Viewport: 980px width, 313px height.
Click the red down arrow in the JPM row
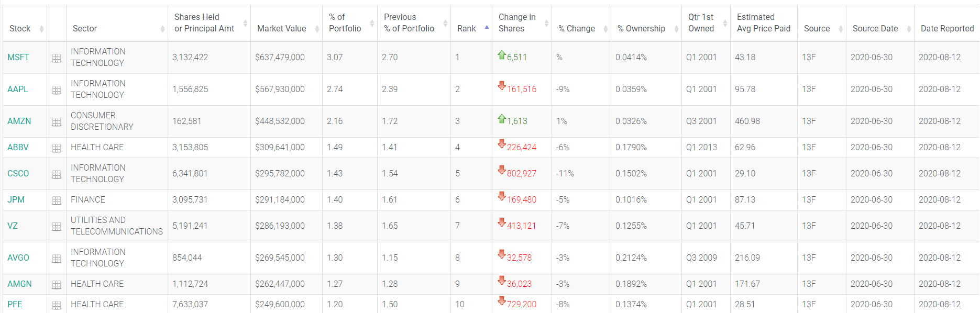click(x=502, y=196)
